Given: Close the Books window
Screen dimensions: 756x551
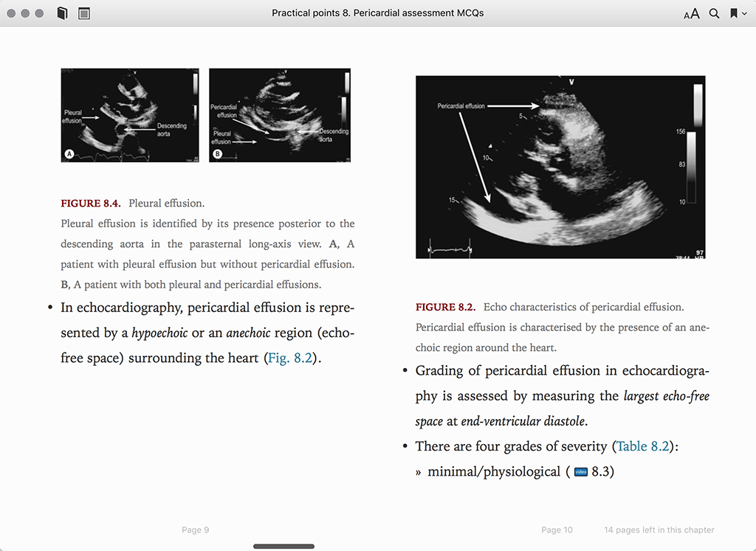Looking at the screenshot, I should [x=11, y=13].
